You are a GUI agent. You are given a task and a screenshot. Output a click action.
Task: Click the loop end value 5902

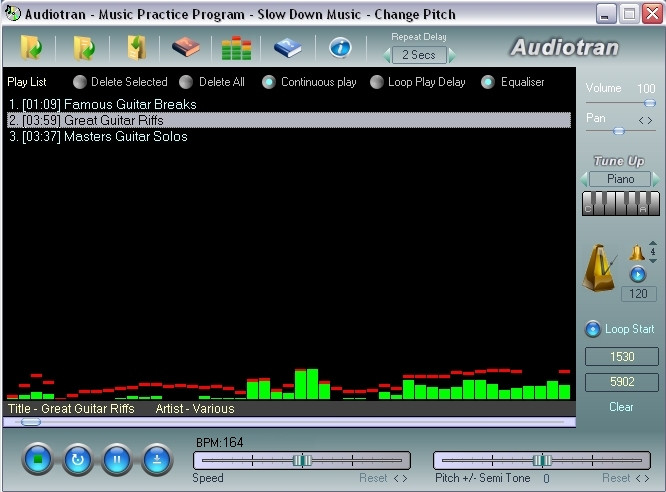622,382
